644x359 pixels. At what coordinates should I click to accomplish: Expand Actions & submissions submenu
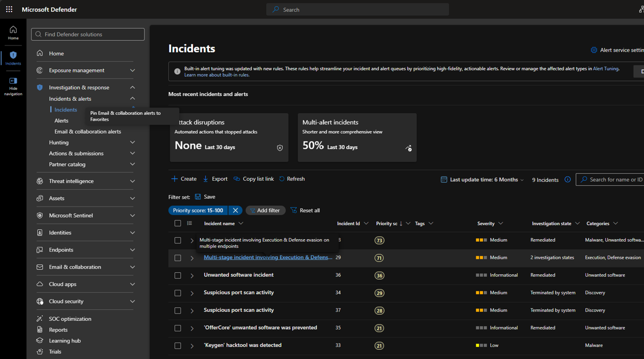pos(133,153)
